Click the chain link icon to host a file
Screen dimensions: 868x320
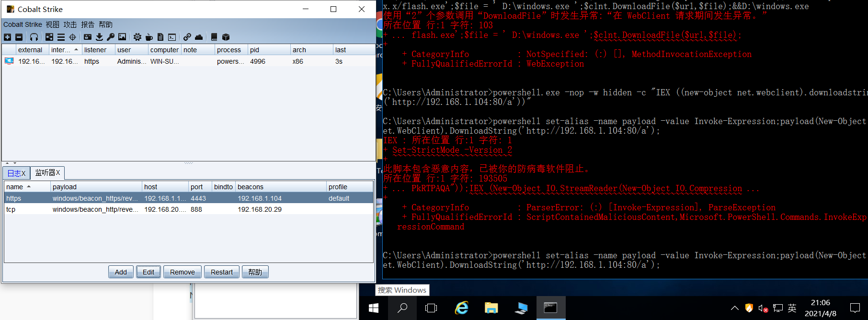point(187,37)
